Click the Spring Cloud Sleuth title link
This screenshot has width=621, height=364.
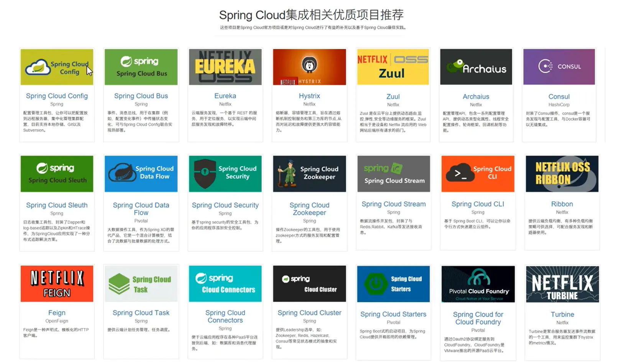click(x=57, y=205)
